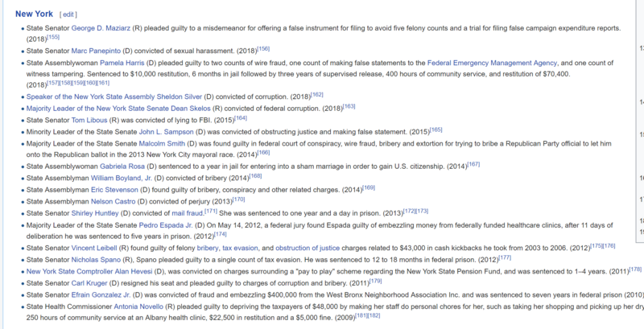Open the George D. Maziarz article link

[x=101, y=28]
